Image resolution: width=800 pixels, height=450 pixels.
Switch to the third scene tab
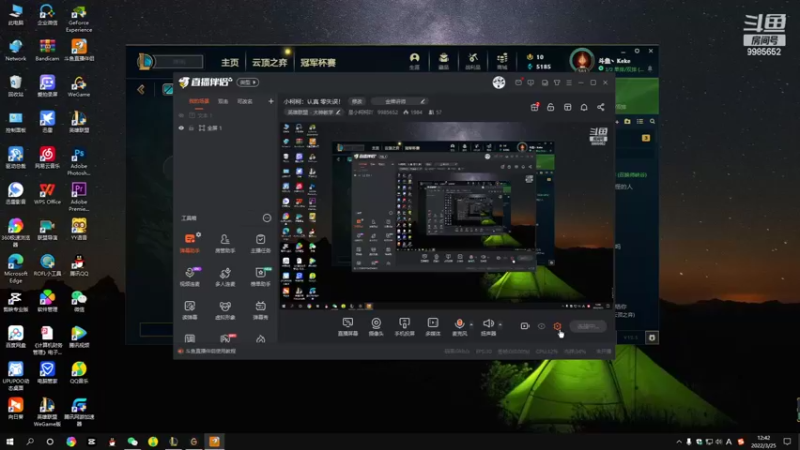click(245, 101)
